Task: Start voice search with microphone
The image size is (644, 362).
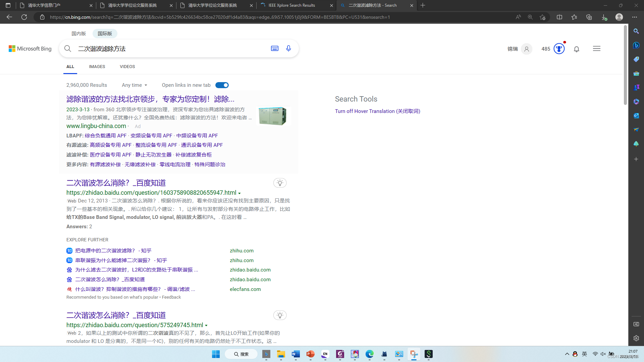Action: point(288,49)
